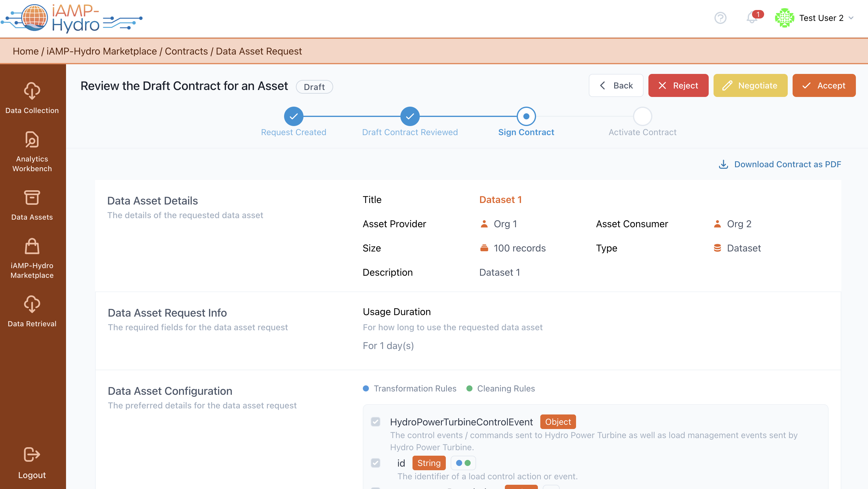Reject the draft contract
This screenshot has height=489, width=868.
pyautogui.click(x=678, y=86)
